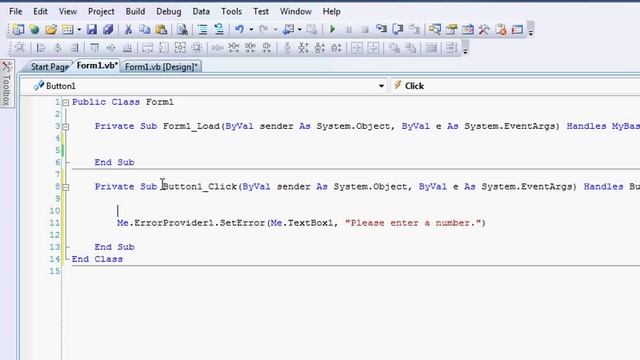The height and width of the screenshot is (360, 640).
Task: Open the Data menu
Action: click(201, 11)
